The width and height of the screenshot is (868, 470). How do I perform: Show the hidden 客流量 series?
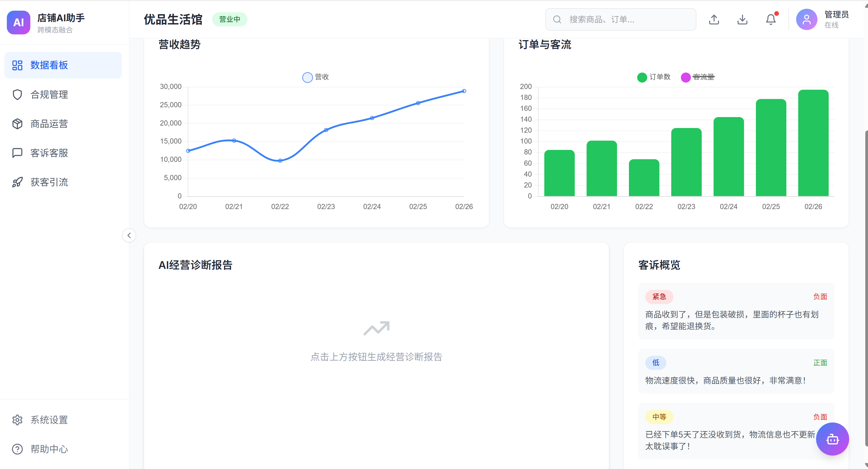(x=698, y=77)
